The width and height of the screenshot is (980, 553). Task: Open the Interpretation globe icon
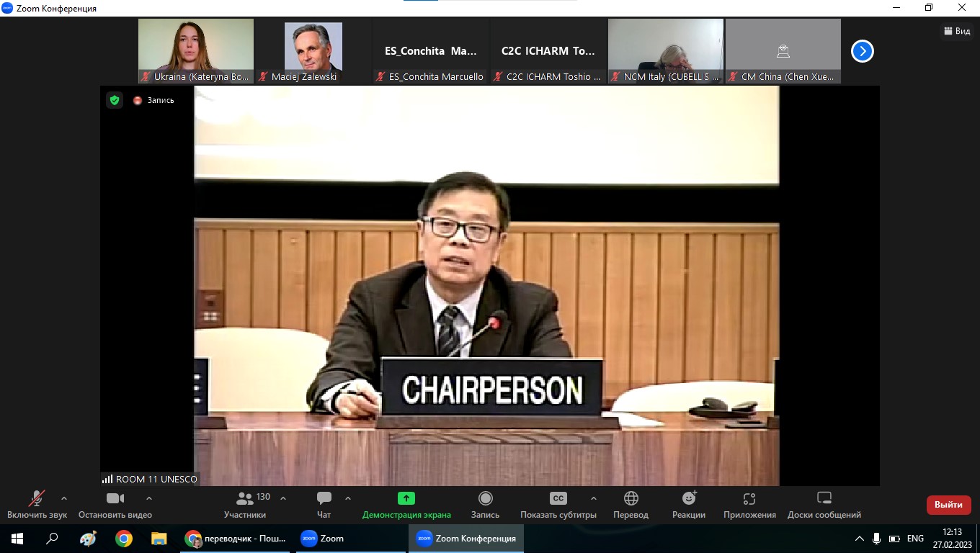(631, 498)
